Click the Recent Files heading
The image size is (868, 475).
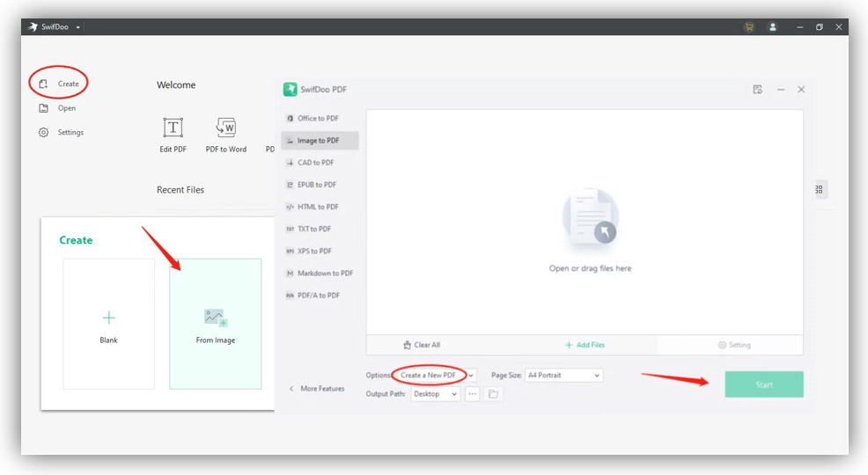click(180, 190)
